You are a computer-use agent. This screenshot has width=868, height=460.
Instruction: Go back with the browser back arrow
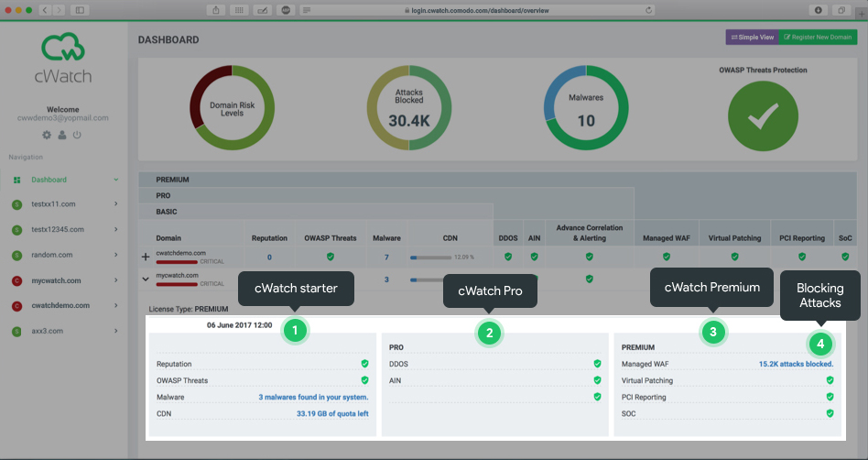[46, 10]
